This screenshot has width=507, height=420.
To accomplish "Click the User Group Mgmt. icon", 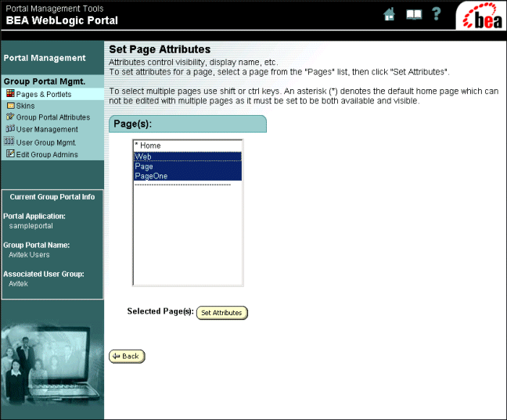I will 9,141.
